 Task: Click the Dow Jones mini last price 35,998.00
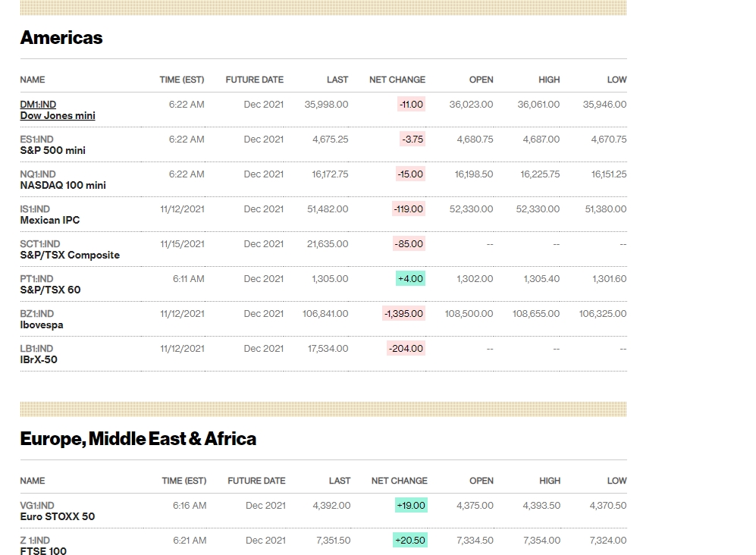[x=326, y=105]
